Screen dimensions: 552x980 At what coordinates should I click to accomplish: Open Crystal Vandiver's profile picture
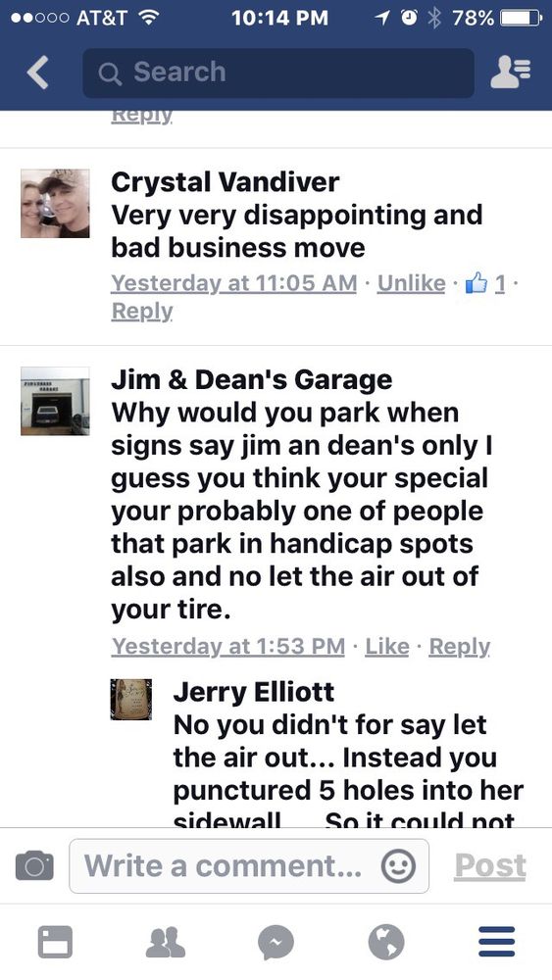click(55, 203)
